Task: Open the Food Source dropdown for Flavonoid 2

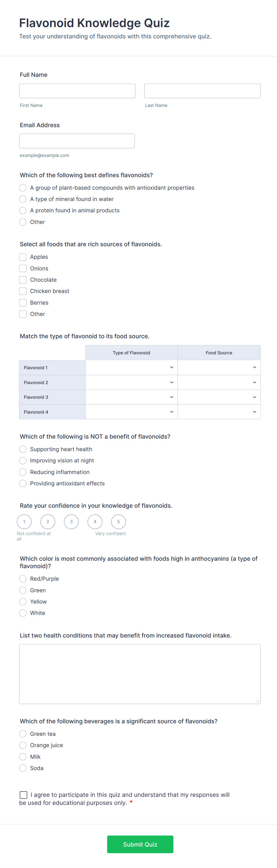Action: coord(219,382)
